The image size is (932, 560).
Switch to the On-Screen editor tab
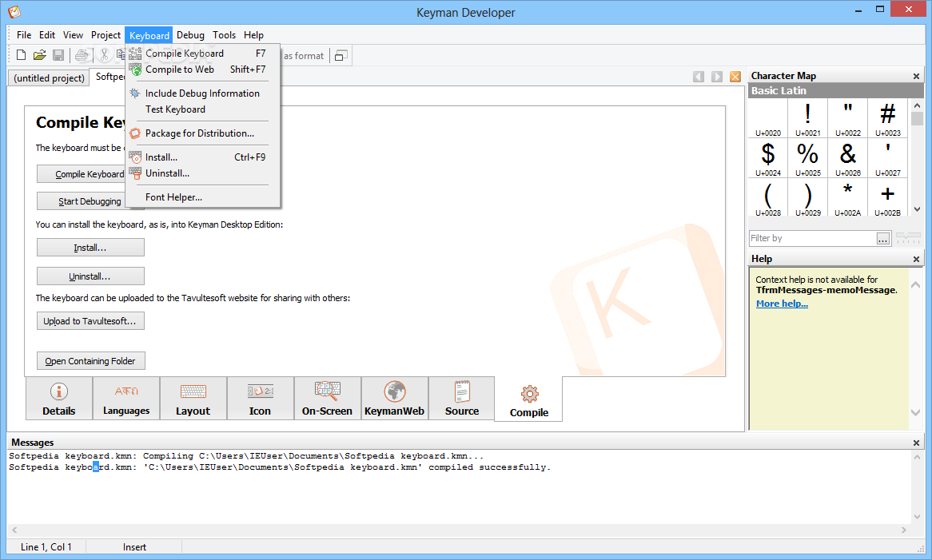327,399
